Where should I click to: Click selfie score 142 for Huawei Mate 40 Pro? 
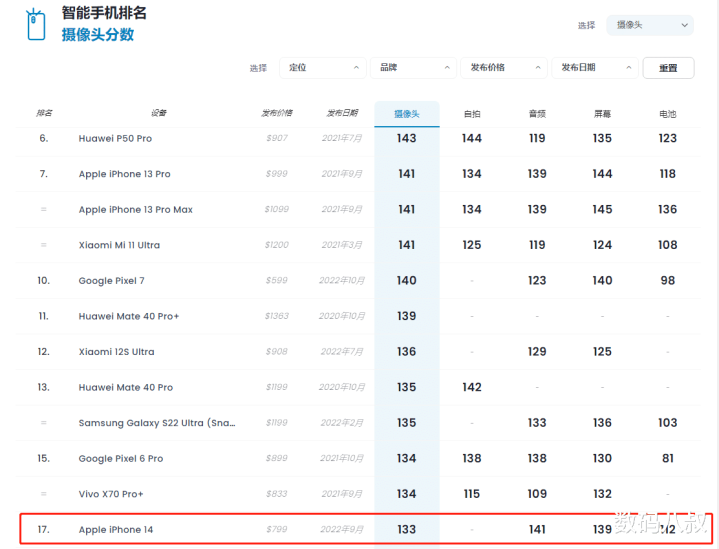[472, 387]
